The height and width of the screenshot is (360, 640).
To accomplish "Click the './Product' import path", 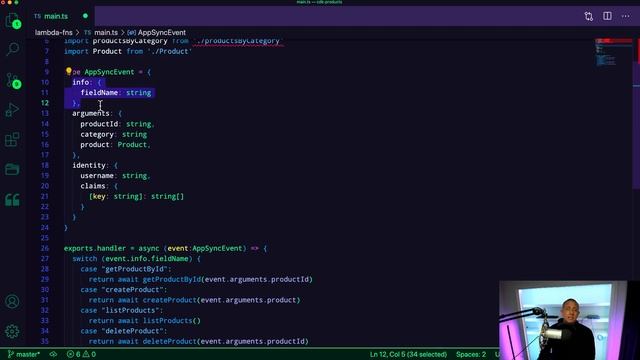I will [x=169, y=51].
